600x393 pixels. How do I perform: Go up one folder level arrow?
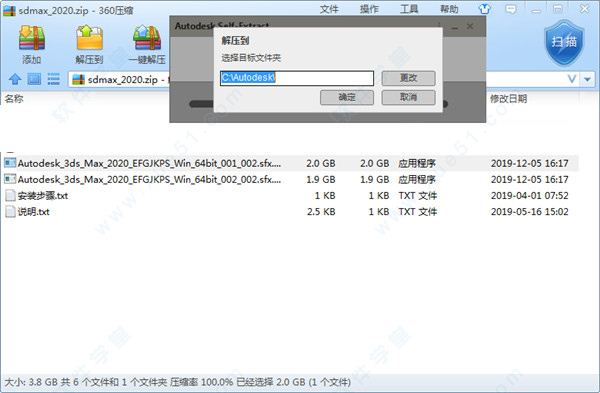pyautogui.click(x=15, y=79)
